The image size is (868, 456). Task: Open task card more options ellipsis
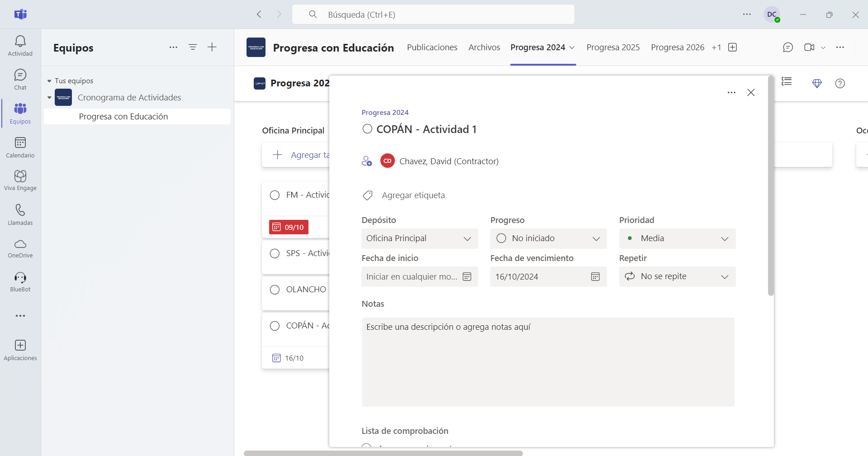[731, 92]
